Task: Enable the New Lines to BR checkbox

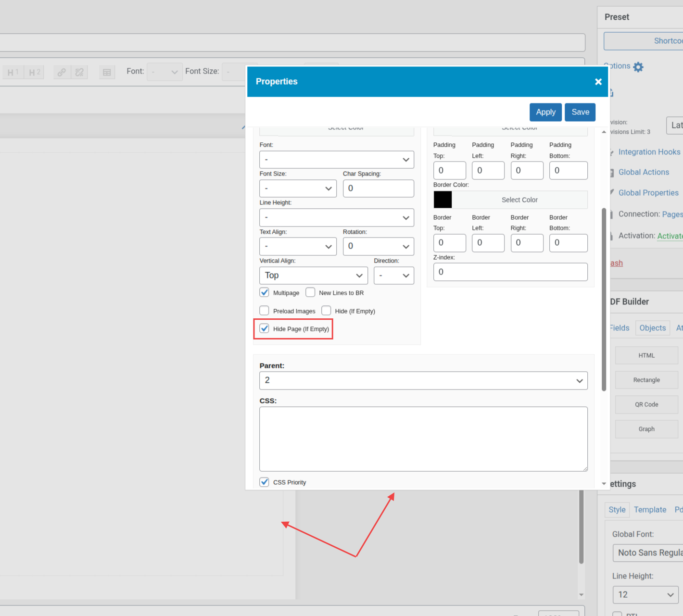Action: coord(310,292)
